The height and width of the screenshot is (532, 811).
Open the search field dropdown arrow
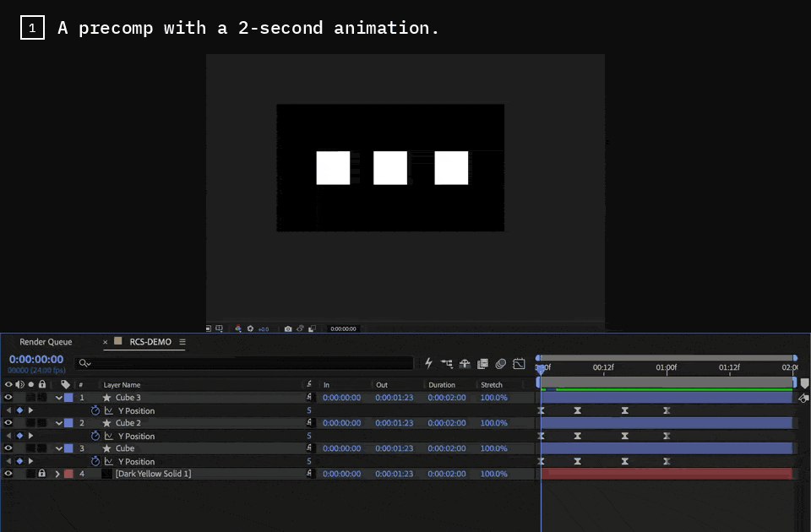click(89, 364)
